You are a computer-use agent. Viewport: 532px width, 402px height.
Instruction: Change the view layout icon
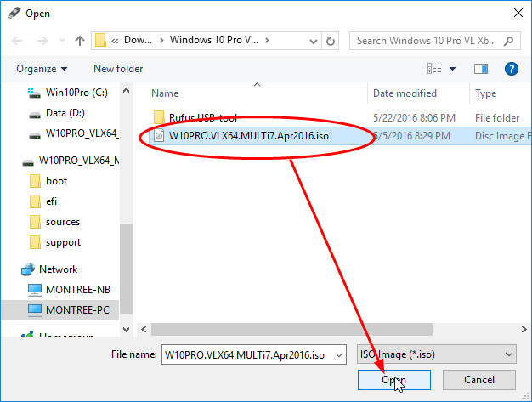tap(434, 69)
